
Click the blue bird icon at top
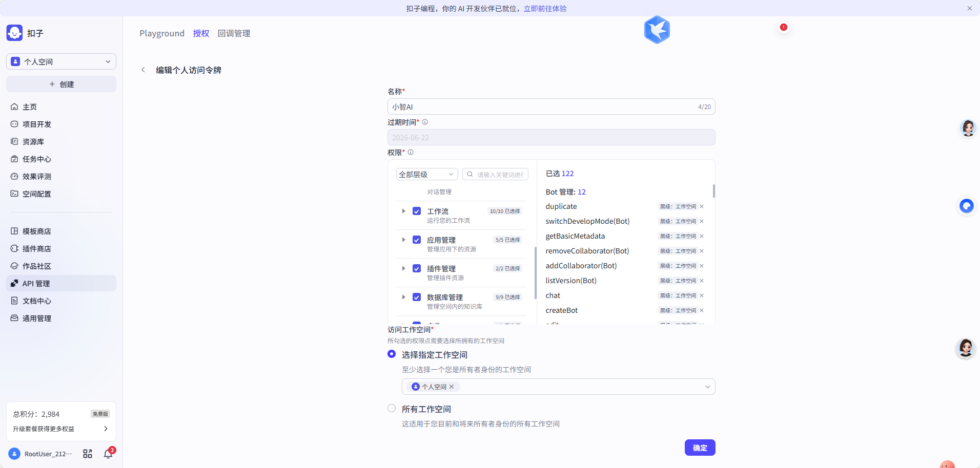tap(657, 30)
